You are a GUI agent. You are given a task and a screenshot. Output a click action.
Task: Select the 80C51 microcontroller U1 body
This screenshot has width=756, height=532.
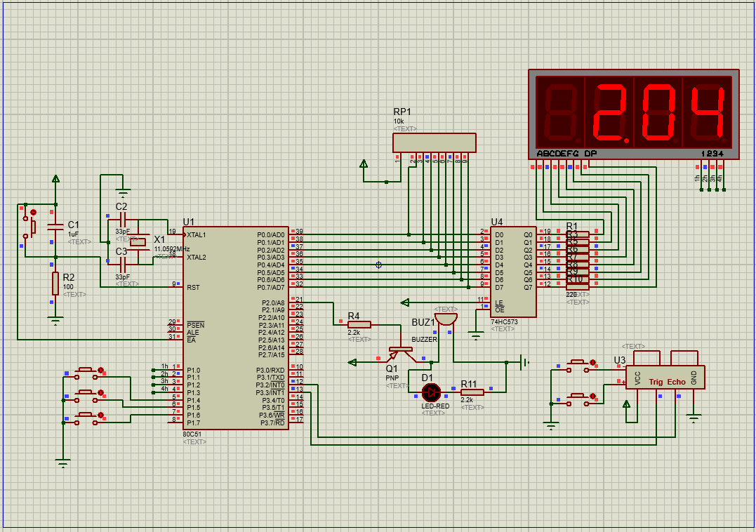point(236,328)
